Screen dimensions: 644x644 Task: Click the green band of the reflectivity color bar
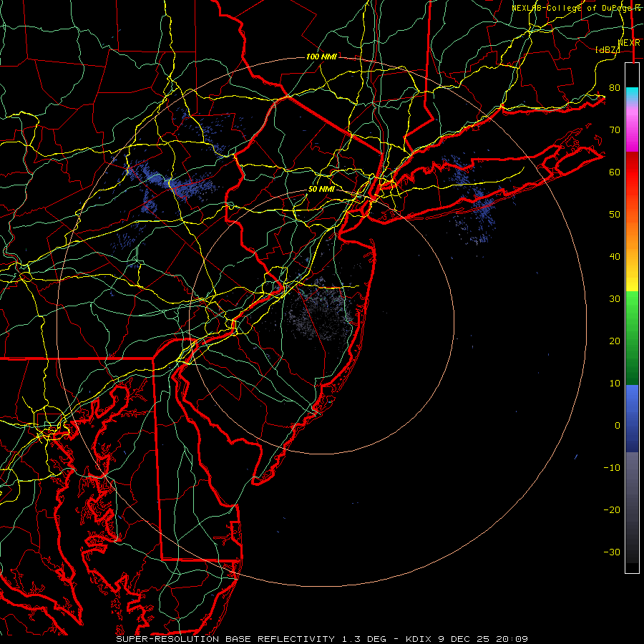pyautogui.click(x=632, y=338)
